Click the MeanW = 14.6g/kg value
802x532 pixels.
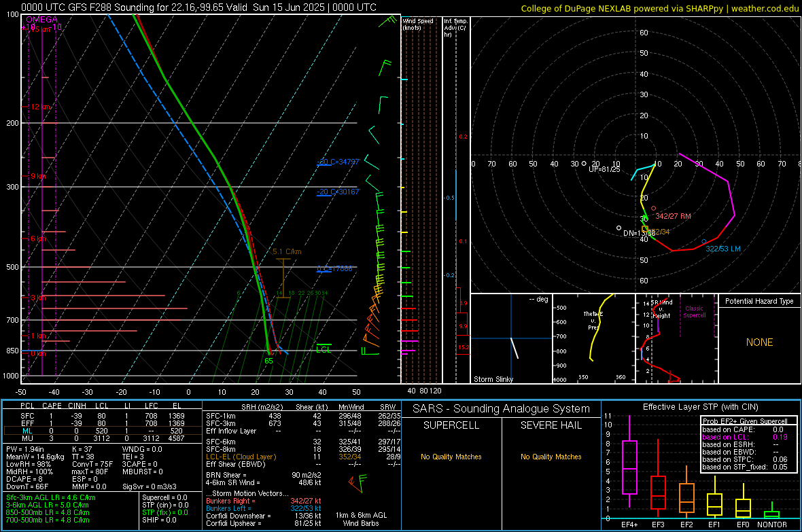[x=35, y=457]
